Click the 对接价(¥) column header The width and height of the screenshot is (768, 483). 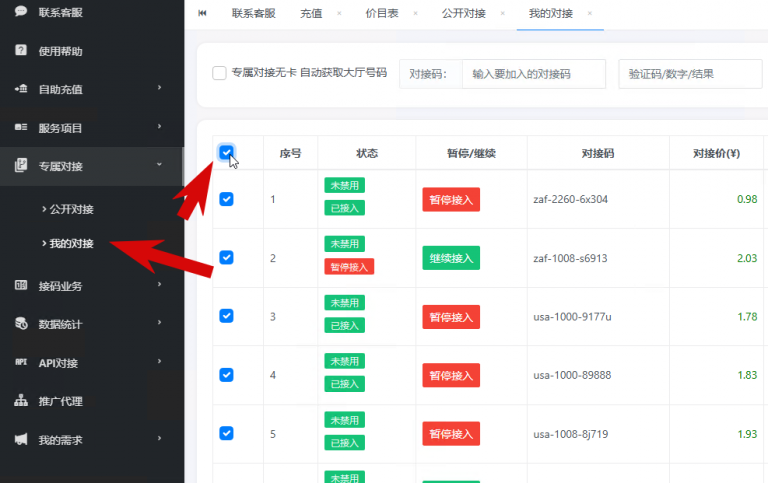(x=716, y=153)
